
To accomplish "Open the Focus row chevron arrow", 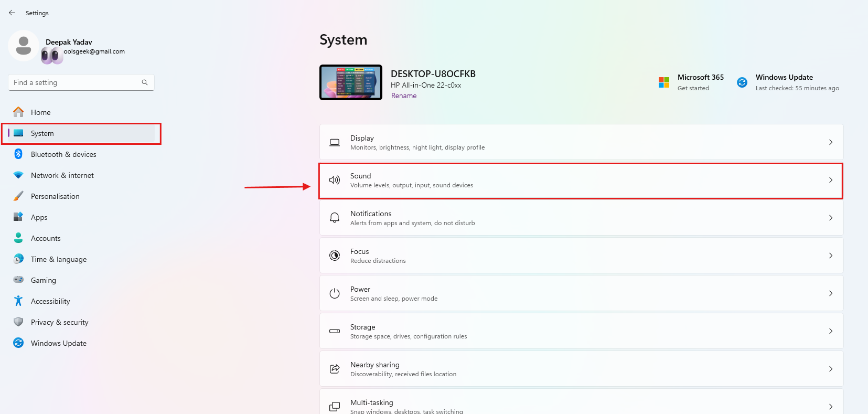I will tap(831, 256).
